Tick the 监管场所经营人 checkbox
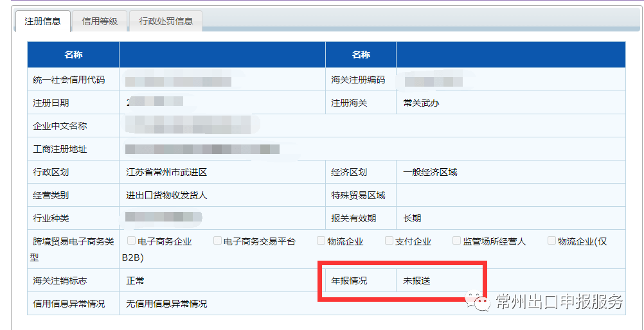The image size is (644, 330). pos(456,241)
